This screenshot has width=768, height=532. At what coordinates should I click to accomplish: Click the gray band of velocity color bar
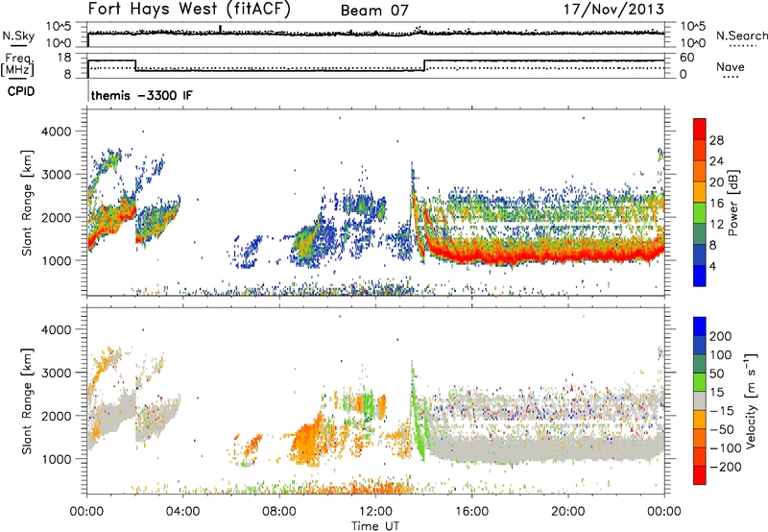click(700, 401)
